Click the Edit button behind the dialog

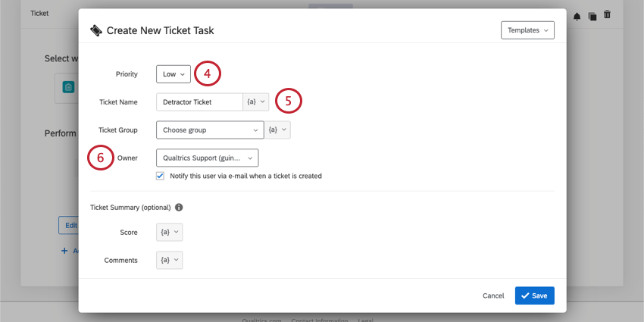pyautogui.click(x=69, y=225)
